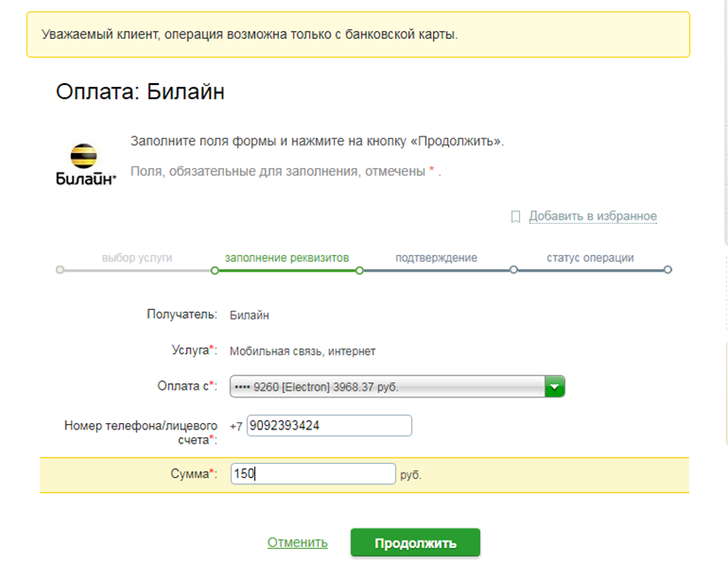Focus the Сумма amount input field

pos(313,474)
